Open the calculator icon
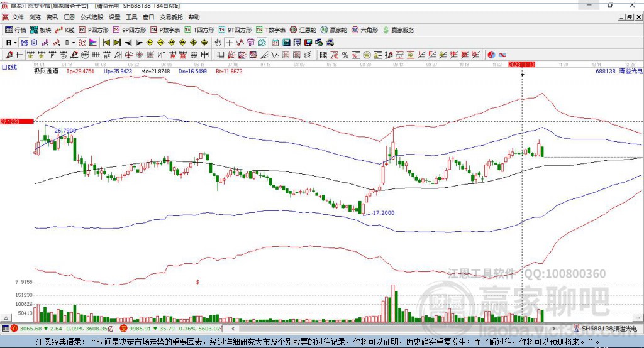Viewport: 644px width, 348px height. (286, 43)
